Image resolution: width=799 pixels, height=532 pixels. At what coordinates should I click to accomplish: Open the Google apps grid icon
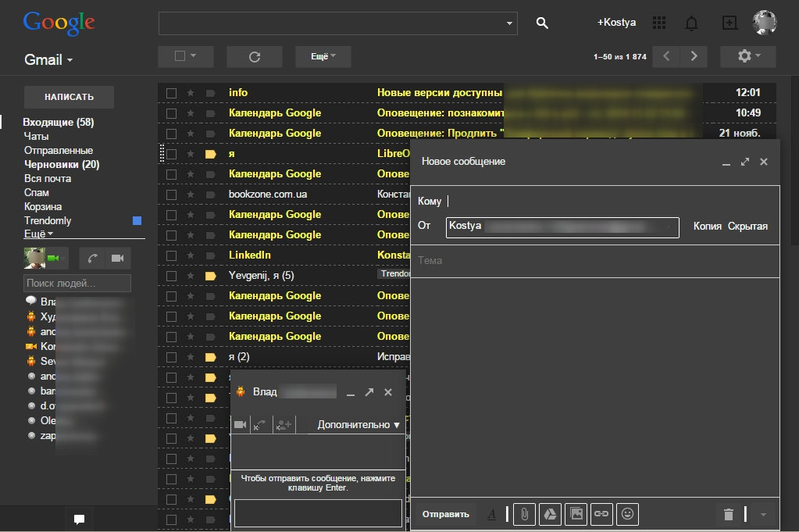pos(659,23)
